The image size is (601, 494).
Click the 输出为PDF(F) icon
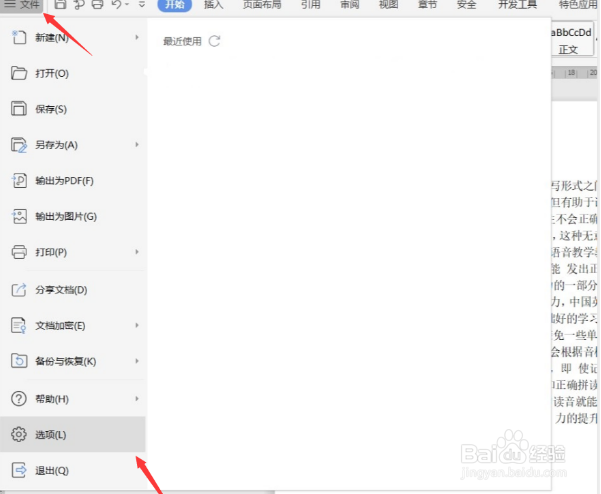tap(19, 181)
